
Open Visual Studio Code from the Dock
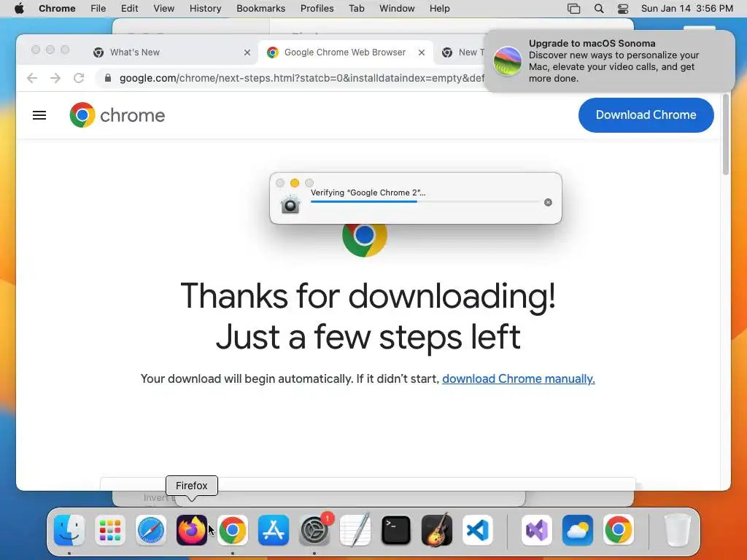[x=478, y=530]
